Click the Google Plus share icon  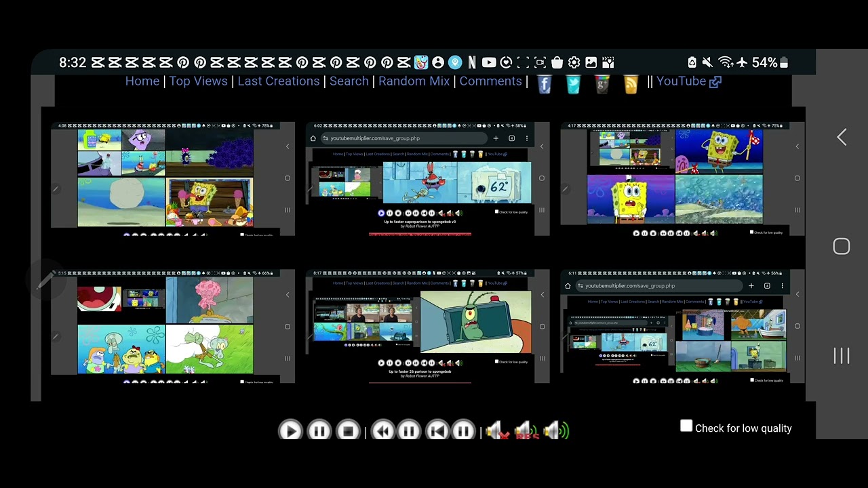pos(602,83)
